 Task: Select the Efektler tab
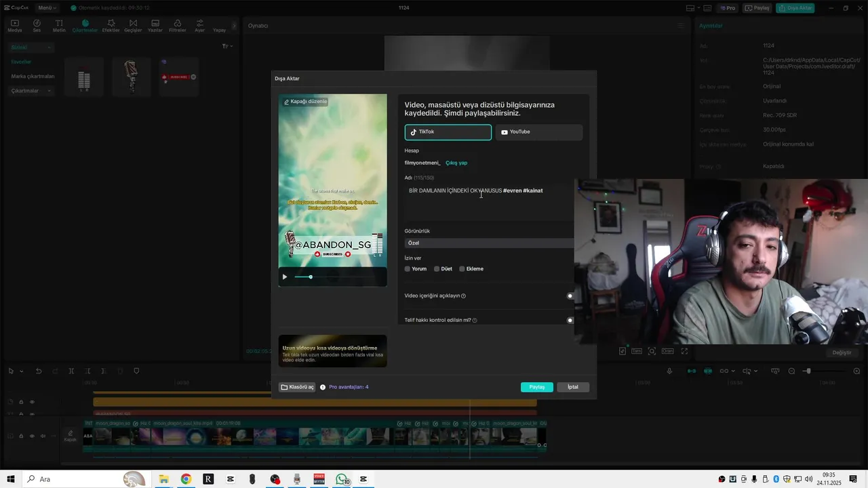111,26
